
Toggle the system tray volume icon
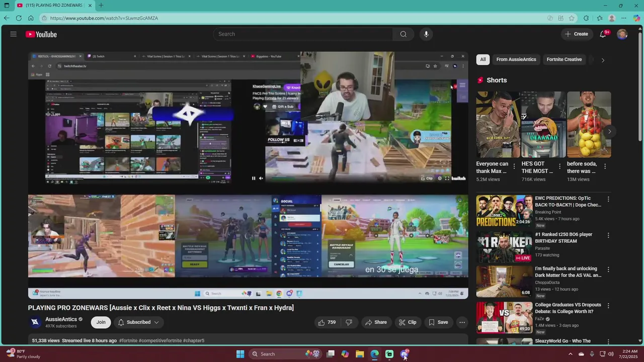pos(611,354)
